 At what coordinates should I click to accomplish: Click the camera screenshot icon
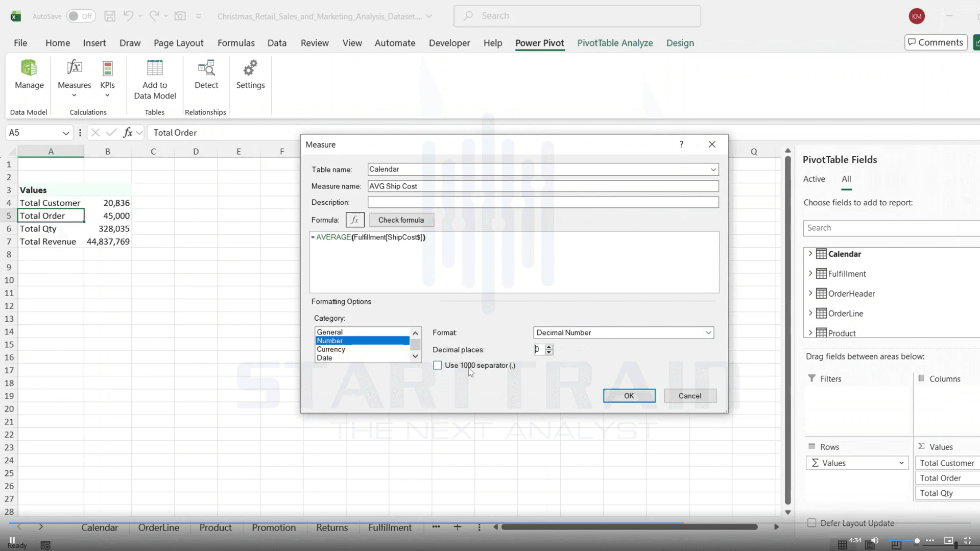180,16
